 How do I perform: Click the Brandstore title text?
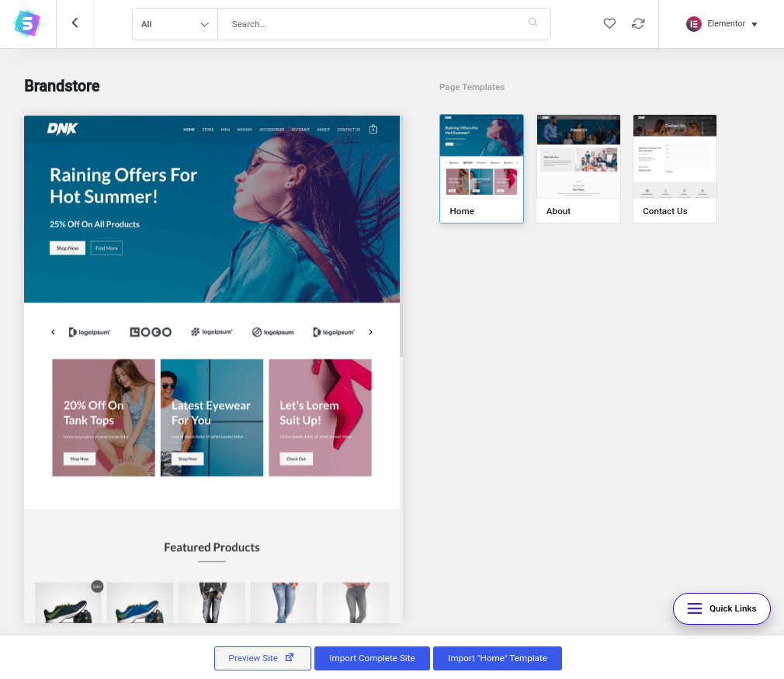[62, 86]
